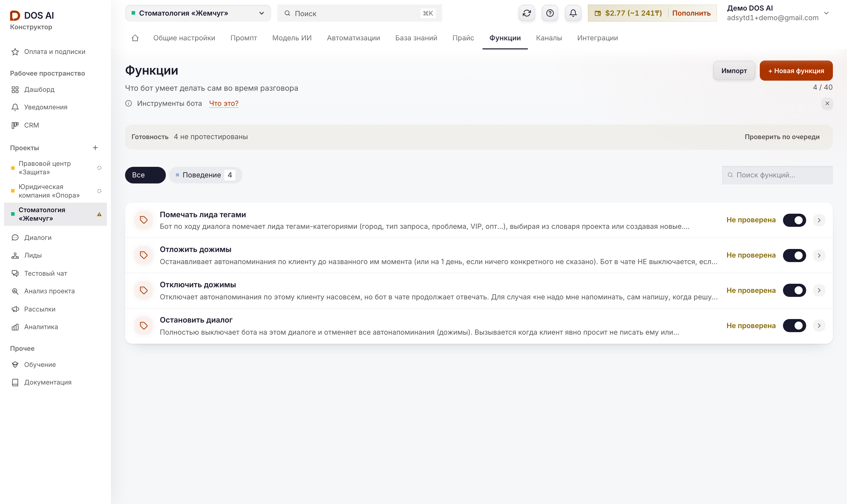Add new project with plus icon
Image resolution: width=847 pixels, height=504 pixels.
[95, 148]
